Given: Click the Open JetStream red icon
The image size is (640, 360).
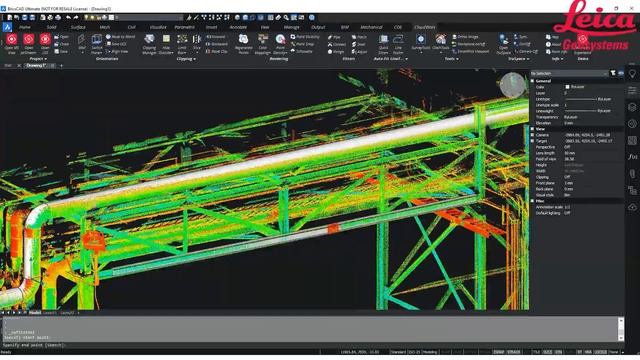Looking at the screenshot, I should coord(29,39).
